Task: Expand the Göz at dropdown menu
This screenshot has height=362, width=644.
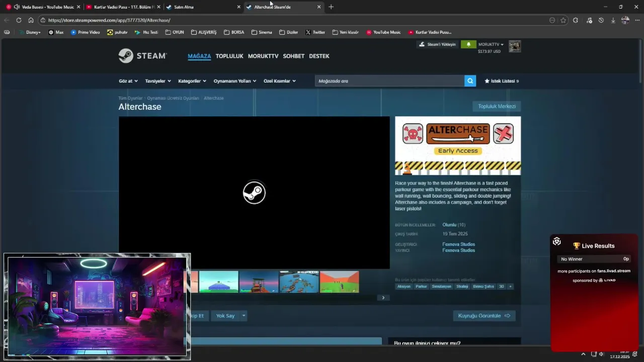Action: tap(128, 81)
